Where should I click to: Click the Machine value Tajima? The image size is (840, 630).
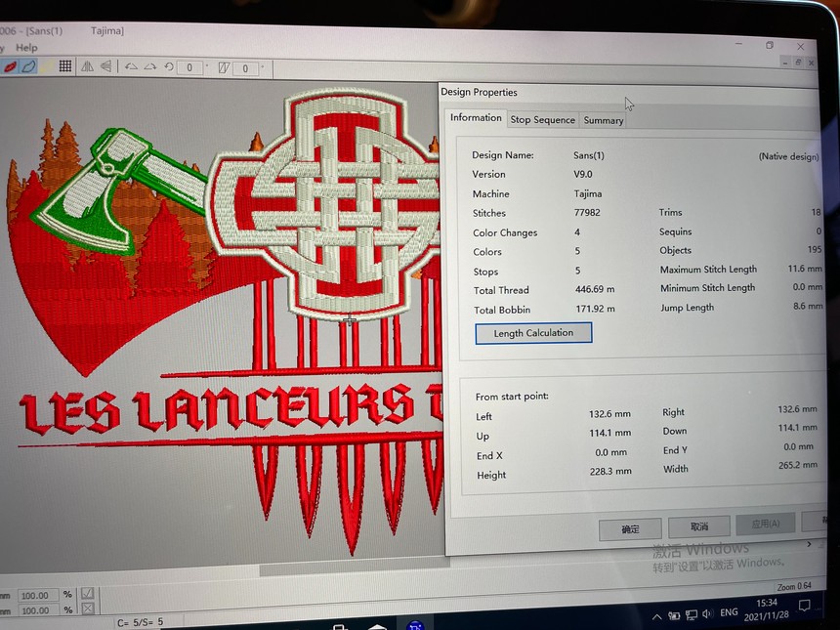[588, 193]
